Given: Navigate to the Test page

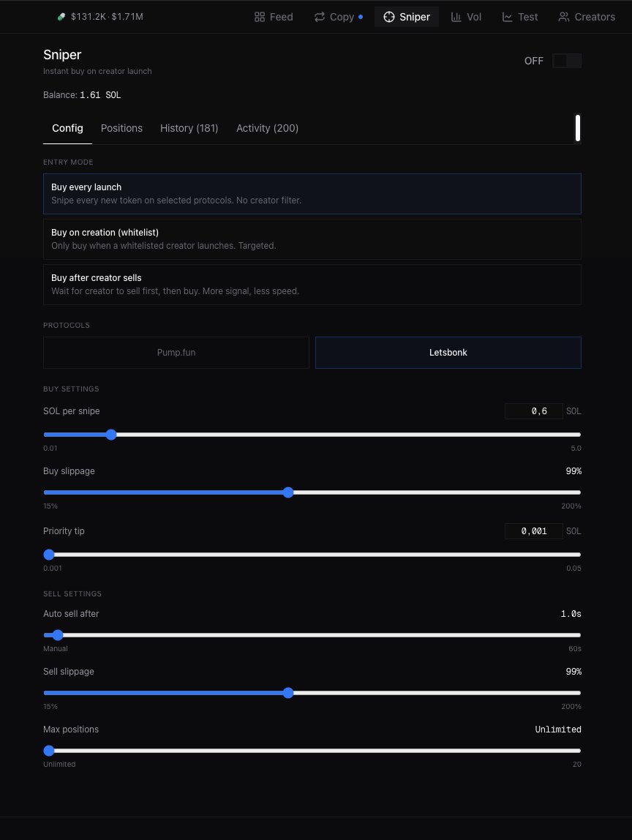Looking at the screenshot, I should click(519, 17).
